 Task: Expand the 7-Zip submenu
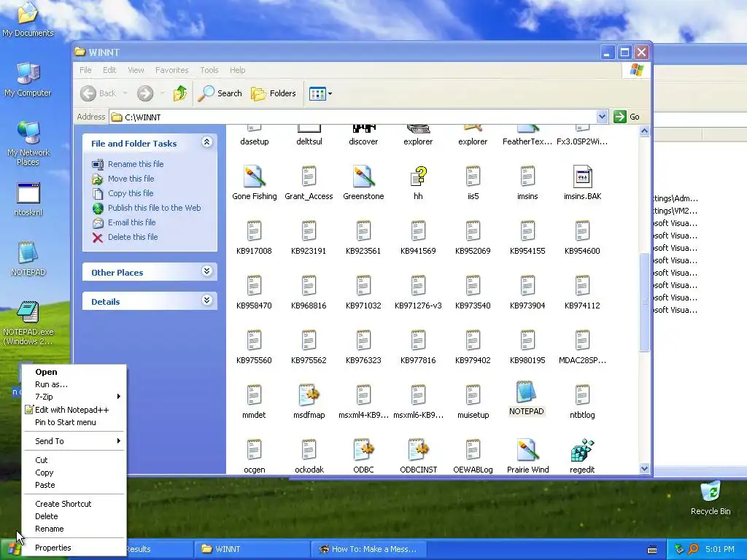coord(74,397)
